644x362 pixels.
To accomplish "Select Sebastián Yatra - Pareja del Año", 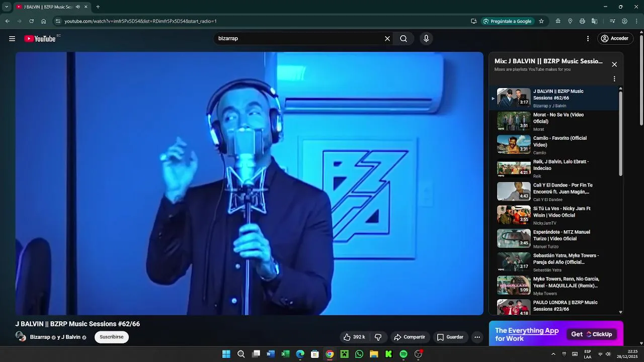I will click(553, 262).
